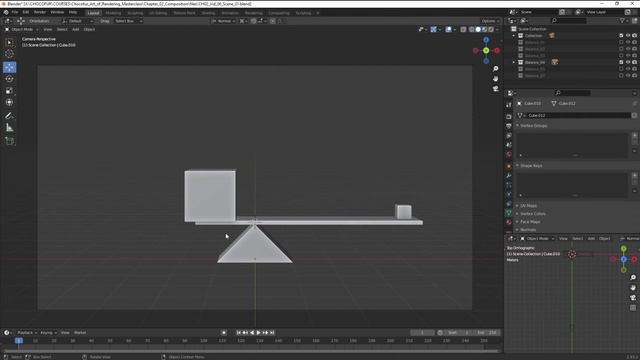Open the Material properties tab
This screenshot has height=360, width=640.
tap(509, 222)
